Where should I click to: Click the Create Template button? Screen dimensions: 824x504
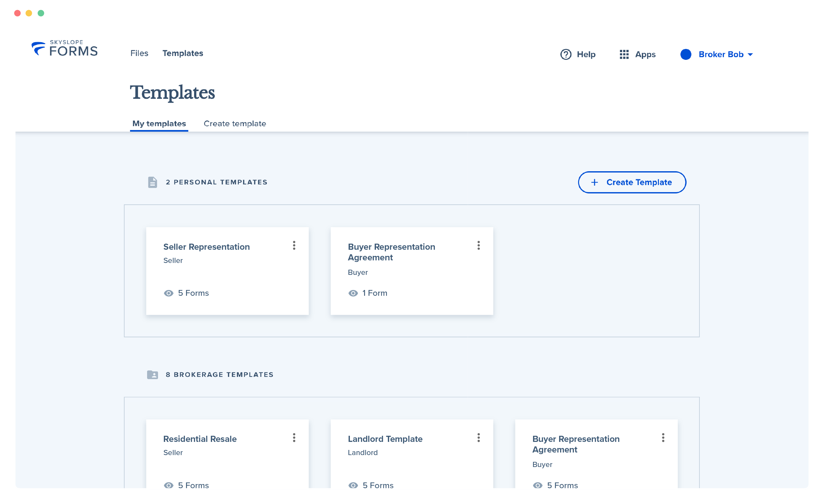pos(632,182)
